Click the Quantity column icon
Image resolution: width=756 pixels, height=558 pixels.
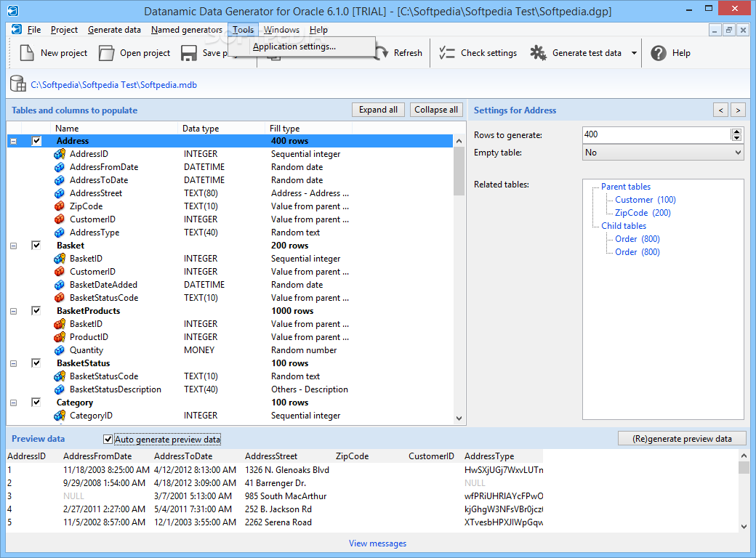pyautogui.click(x=60, y=349)
